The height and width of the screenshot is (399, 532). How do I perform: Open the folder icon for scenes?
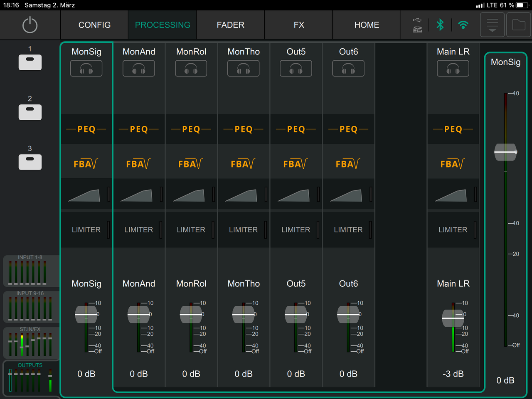(519, 25)
